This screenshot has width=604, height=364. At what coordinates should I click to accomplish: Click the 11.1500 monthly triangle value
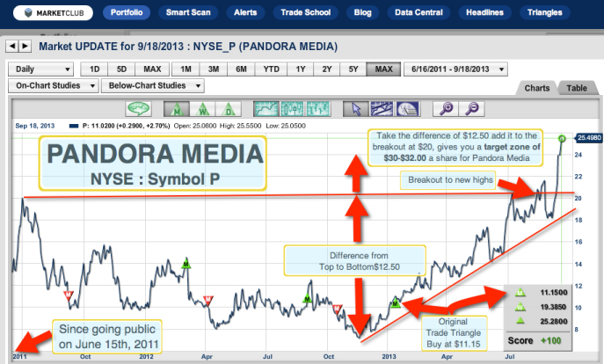554,293
